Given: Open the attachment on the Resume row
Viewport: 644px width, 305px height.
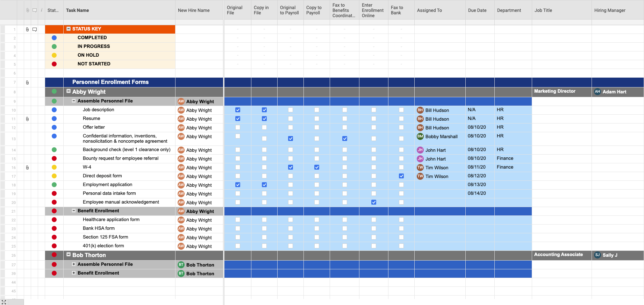Looking at the screenshot, I should [27, 119].
